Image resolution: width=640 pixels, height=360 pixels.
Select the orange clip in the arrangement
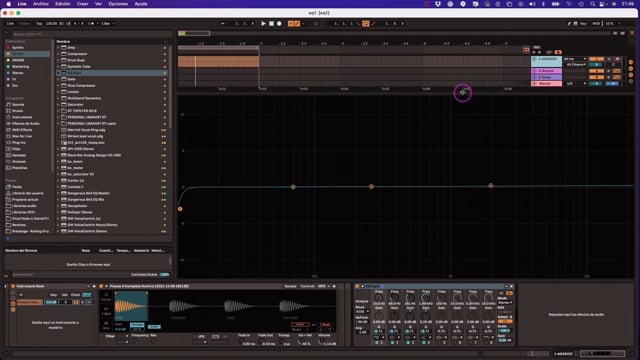[218, 62]
